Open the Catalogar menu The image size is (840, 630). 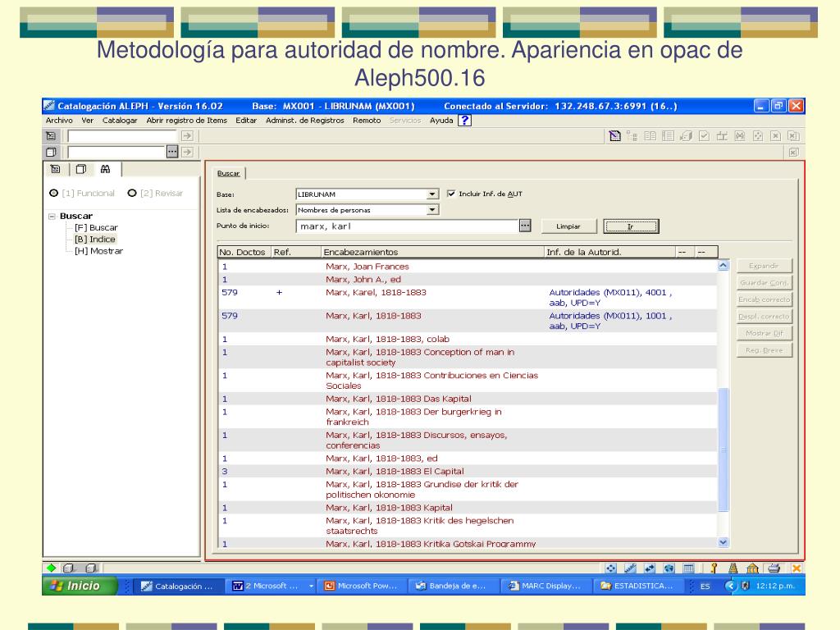pos(120,121)
